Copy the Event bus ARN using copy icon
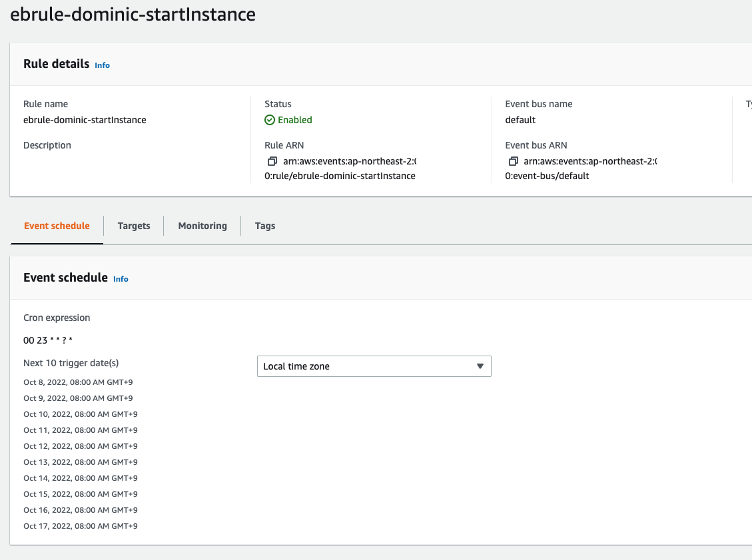The height and width of the screenshot is (560, 752). [x=513, y=161]
